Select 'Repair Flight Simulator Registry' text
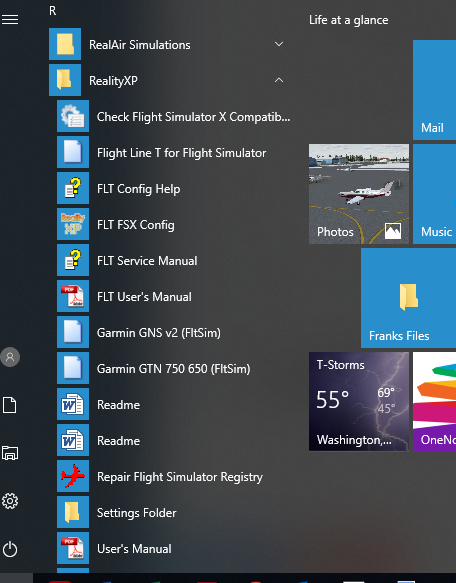Viewport: 456px width, 583px height. pos(180,477)
